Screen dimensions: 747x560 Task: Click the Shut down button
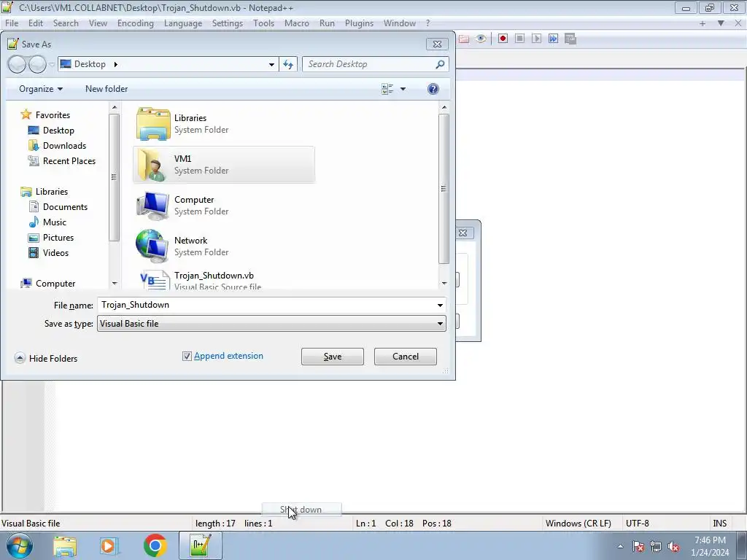(301, 510)
